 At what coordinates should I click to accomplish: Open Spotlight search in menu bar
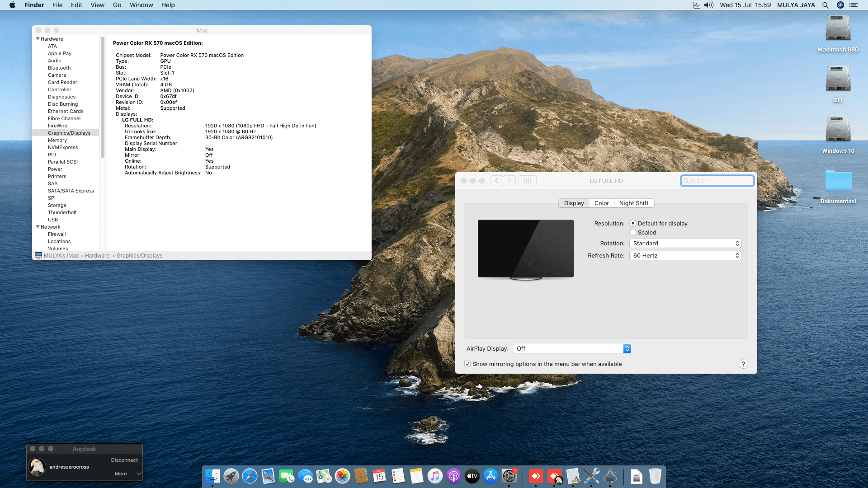(826, 5)
